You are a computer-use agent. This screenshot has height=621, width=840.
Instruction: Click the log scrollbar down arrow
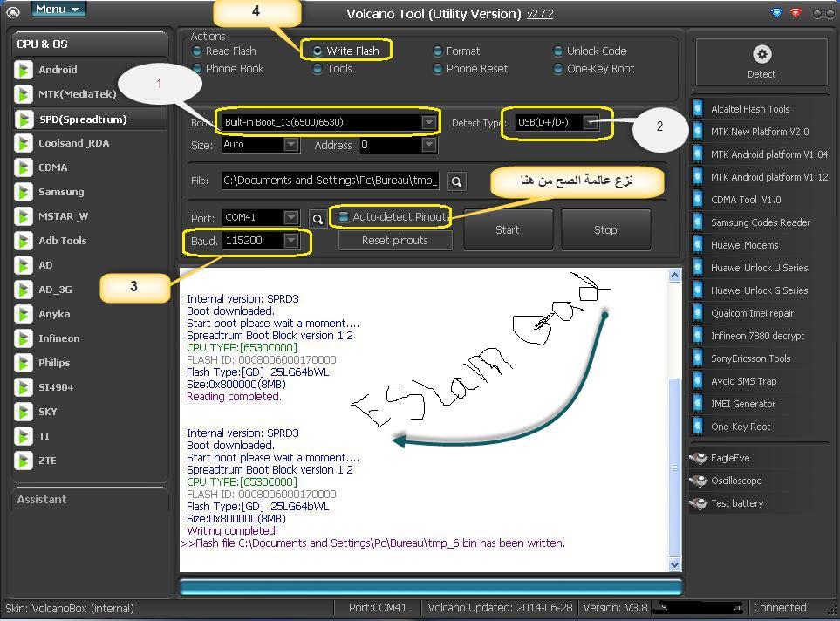(675, 564)
